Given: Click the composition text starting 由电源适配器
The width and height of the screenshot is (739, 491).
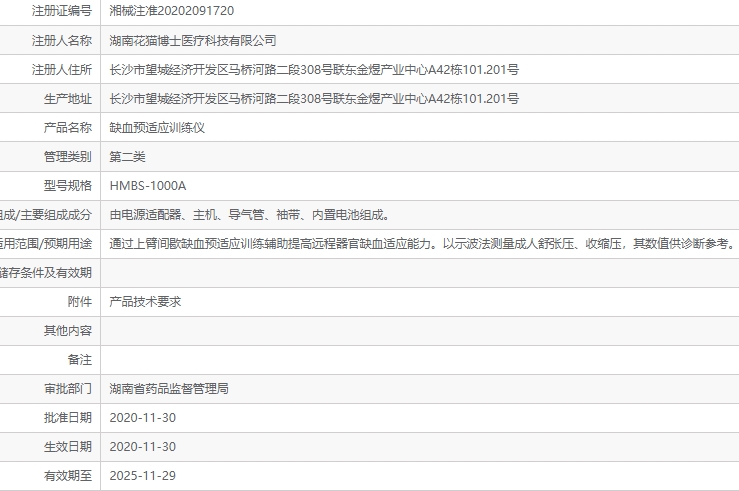Looking at the screenshot, I should click(250, 215).
